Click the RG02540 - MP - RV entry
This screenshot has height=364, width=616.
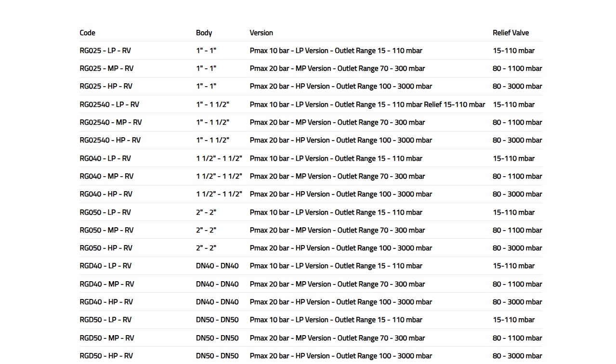pyautogui.click(x=111, y=122)
